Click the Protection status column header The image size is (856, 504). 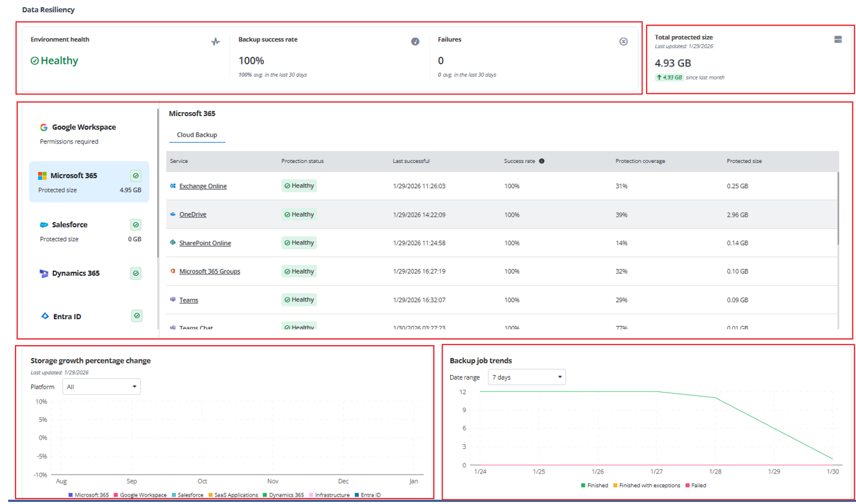tap(303, 162)
